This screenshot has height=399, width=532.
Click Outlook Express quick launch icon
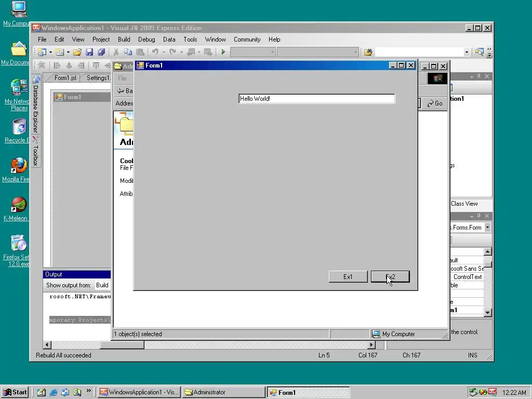click(65, 392)
